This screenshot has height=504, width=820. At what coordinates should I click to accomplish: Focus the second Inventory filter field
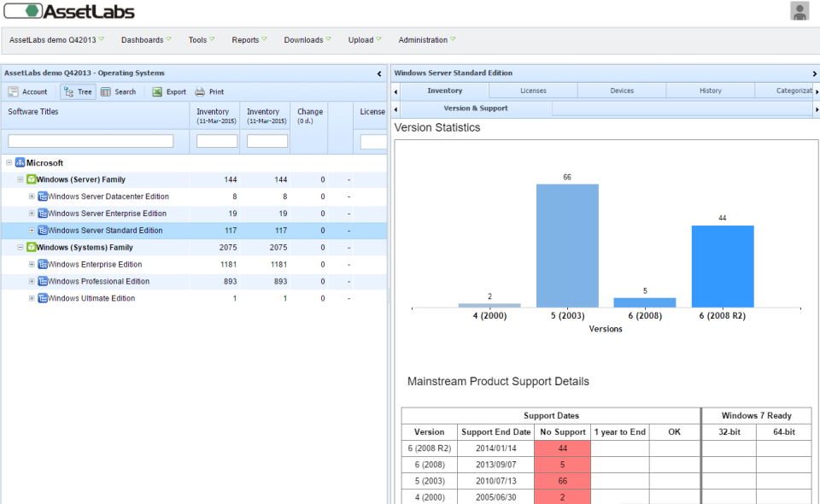click(267, 141)
